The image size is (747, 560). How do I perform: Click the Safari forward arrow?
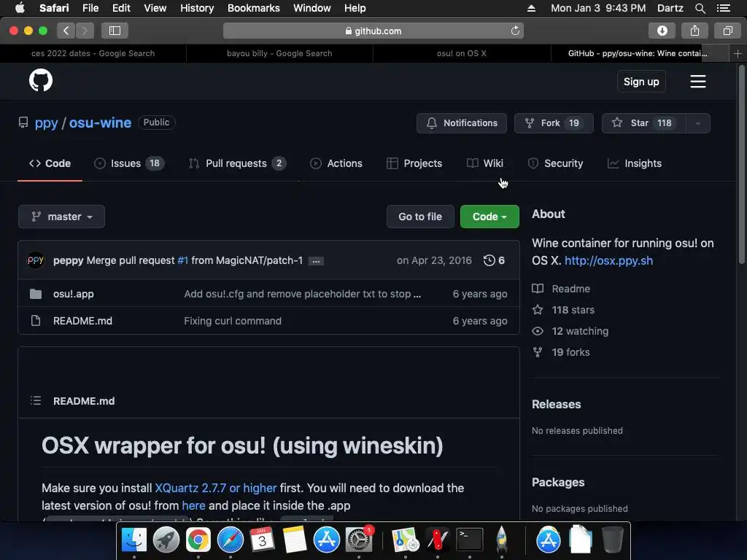[85, 31]
